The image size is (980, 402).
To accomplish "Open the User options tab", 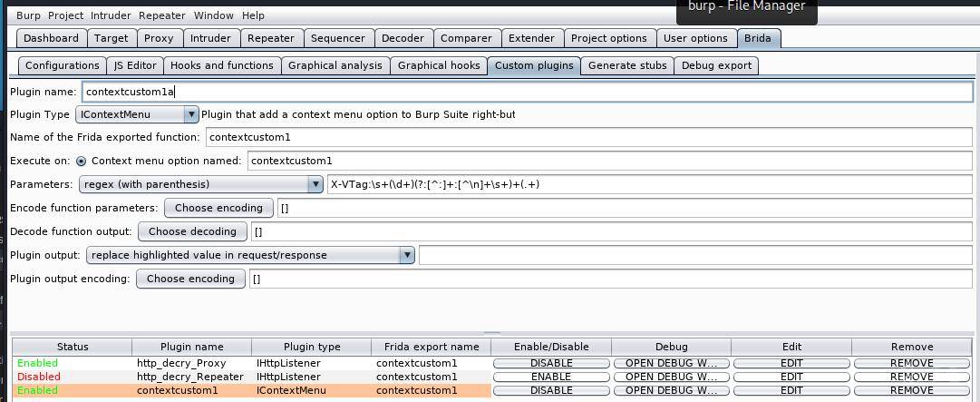I will click(695, 38).
